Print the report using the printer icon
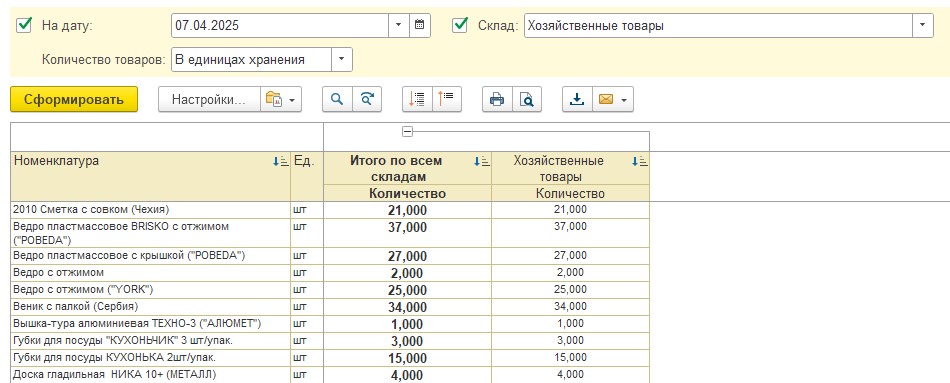950x383 pixels. [x=497, y=99]
